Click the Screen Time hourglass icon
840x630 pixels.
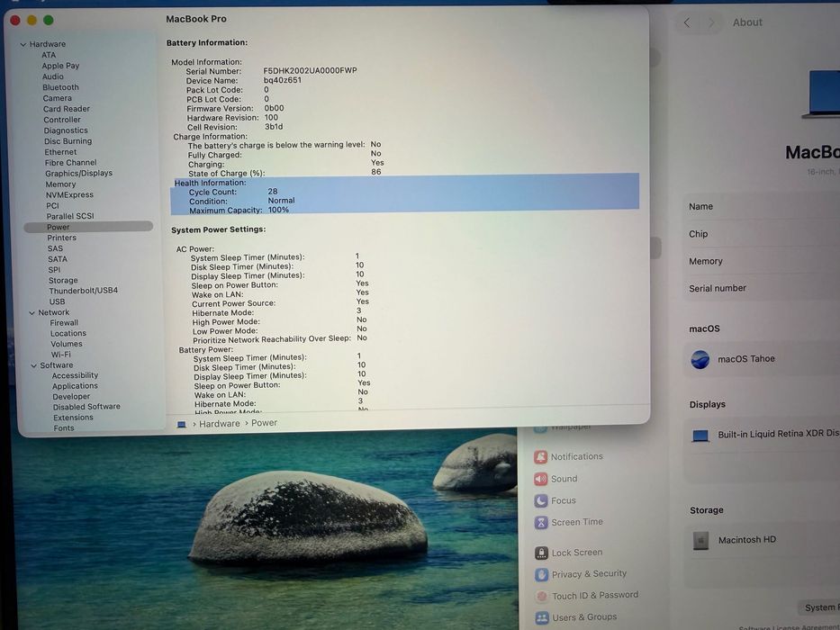tap(541, 522)
